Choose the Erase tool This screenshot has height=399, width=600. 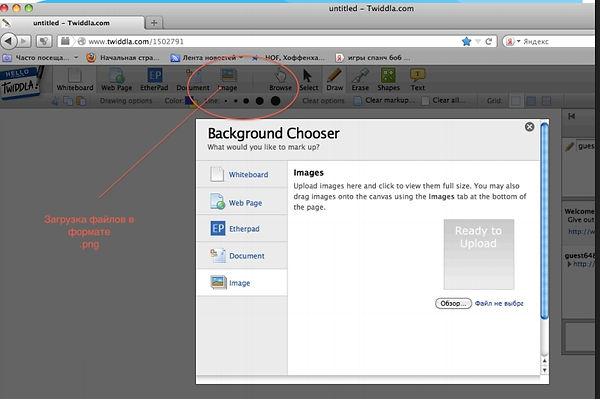[x=360, y=80]
